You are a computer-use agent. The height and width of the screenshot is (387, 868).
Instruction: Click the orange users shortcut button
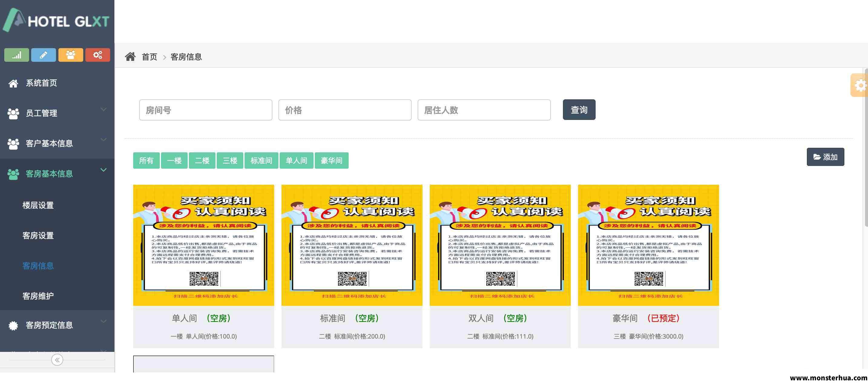coord(71,55)
